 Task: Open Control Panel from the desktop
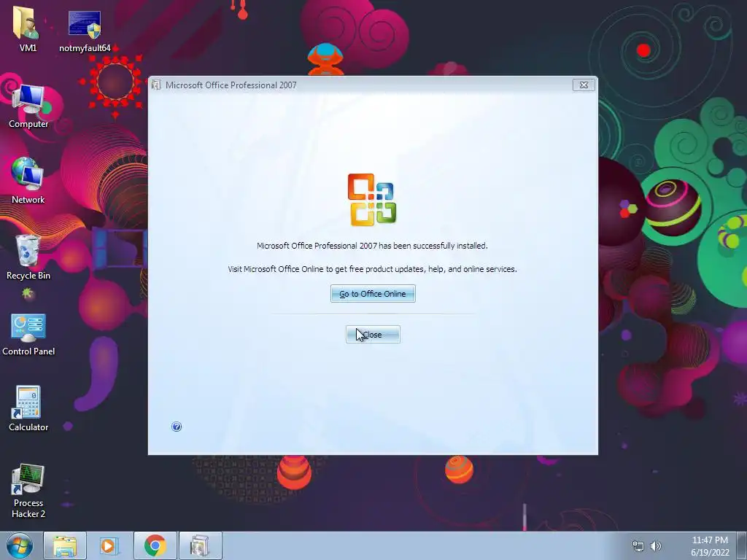tap(28, 334)
